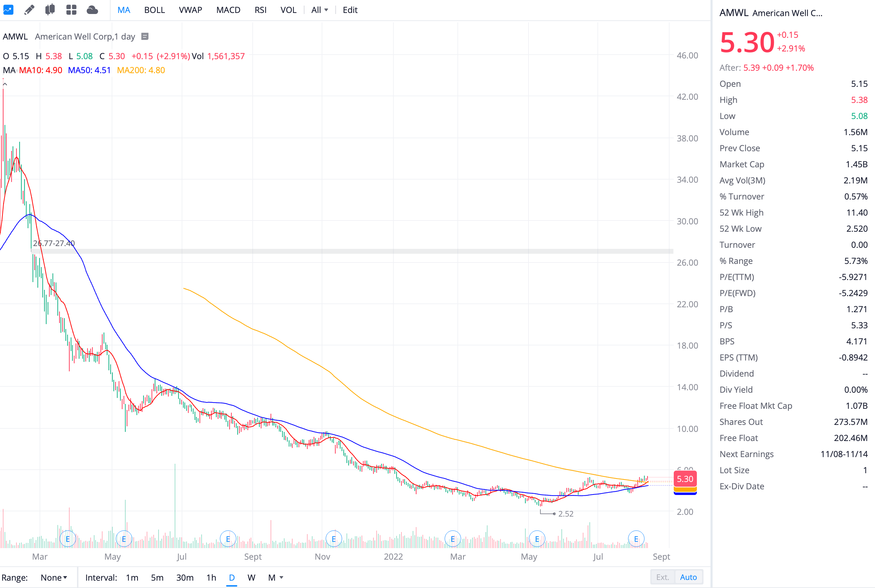Click the blue line chart icon
The width and height of the screenshot is (875, 588).
(x=8, y=10)
